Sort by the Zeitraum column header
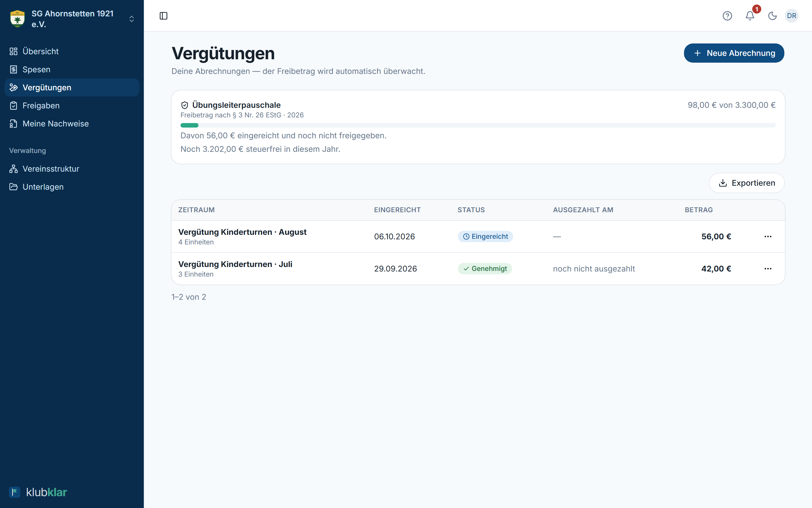The width and height of the screenshot is (812, 508). point(196,210)
